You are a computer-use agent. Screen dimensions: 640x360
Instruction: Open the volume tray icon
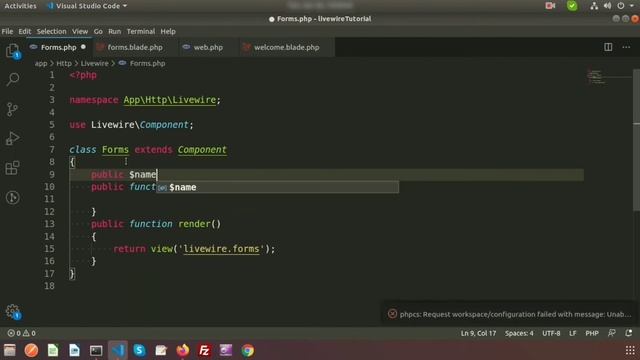607,6
